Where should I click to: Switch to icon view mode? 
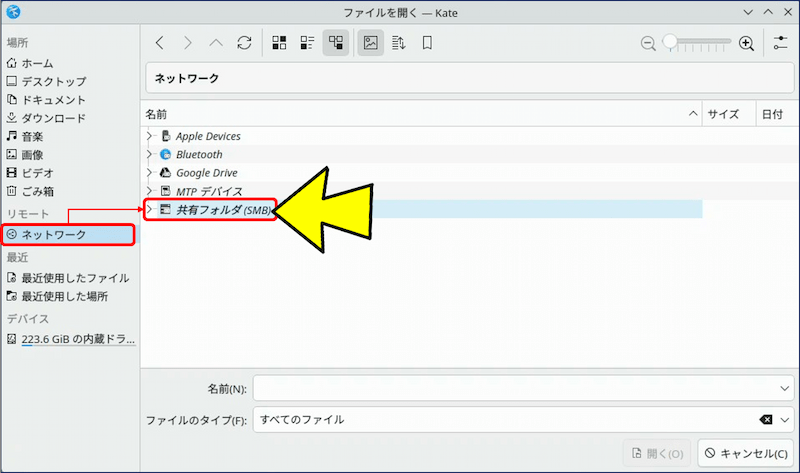pyautogui.click(x=279, y=43)
